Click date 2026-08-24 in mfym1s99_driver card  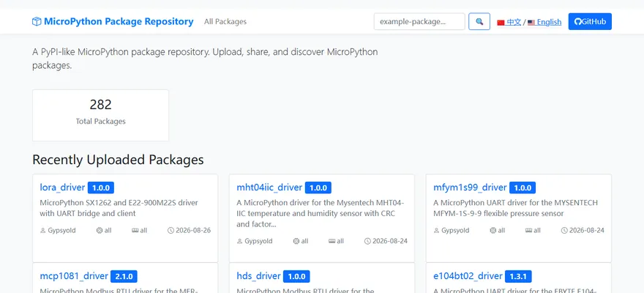[587, 231]
